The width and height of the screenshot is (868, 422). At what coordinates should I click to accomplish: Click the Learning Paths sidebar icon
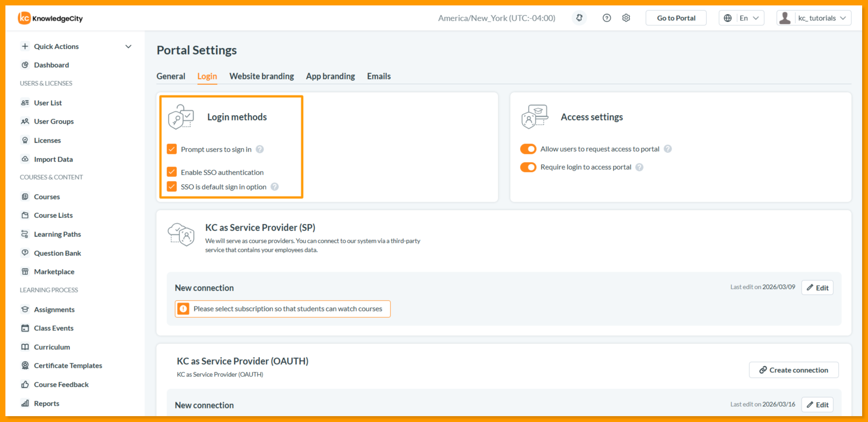[x=25, y=234]
